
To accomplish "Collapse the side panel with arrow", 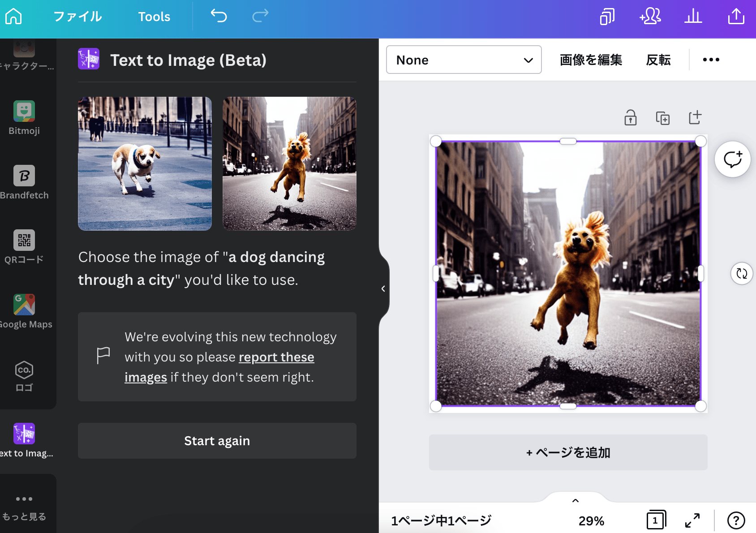I will click(x=383, y=289).
